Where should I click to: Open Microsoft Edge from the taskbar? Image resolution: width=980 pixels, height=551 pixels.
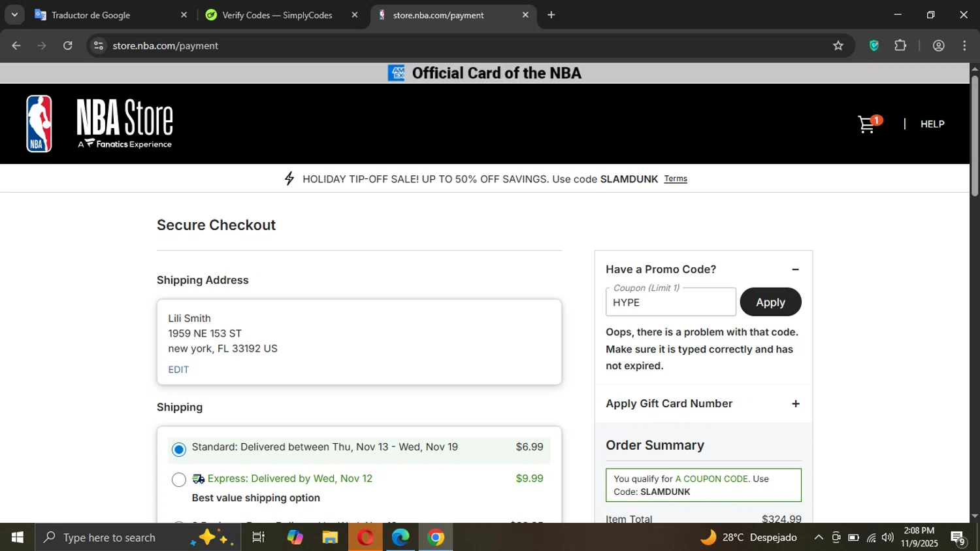pos(400,537)
